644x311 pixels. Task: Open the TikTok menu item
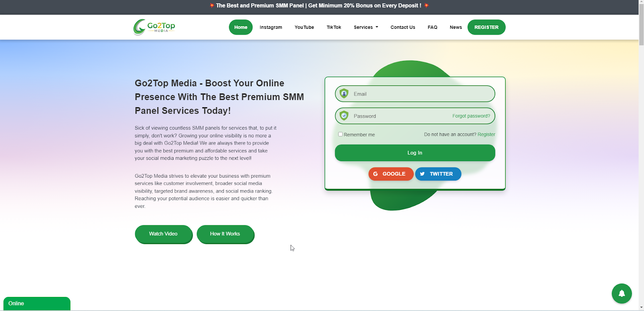334,27
